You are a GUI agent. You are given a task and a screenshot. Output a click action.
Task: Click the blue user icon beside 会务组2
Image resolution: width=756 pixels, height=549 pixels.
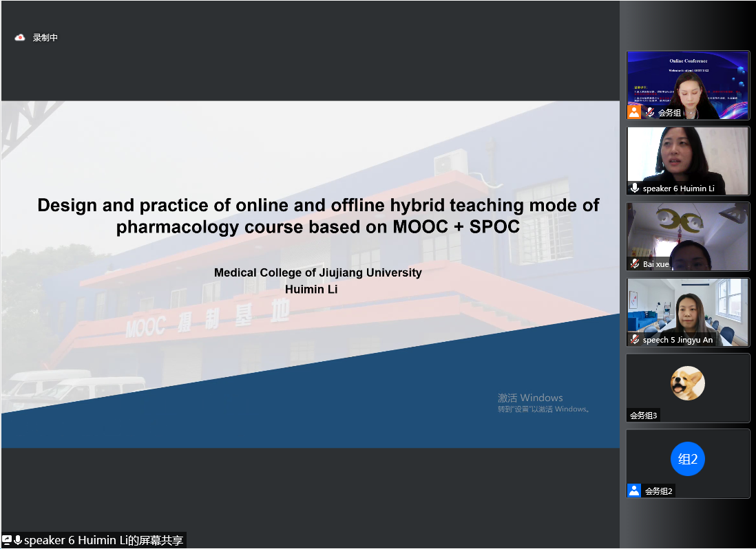coord(634,491)
